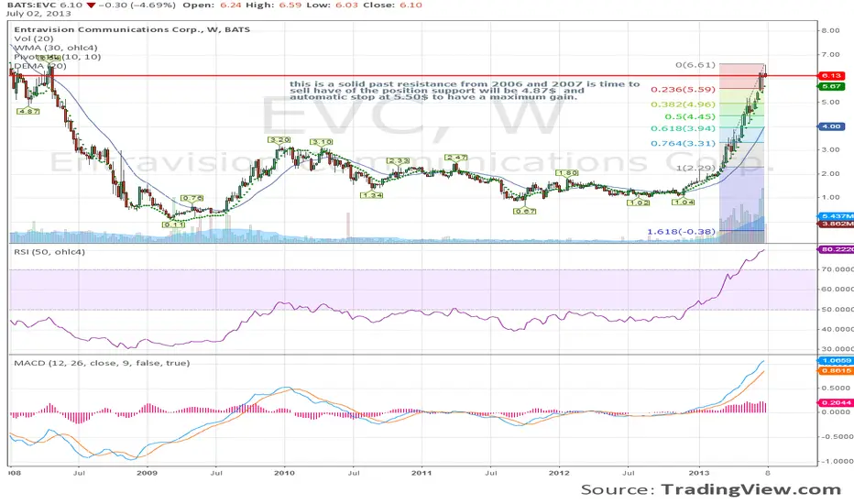Click the Fibonacci 0.764(3.31) level label
Viewport: 854px width, 504px height.
[x=683, y=143]
